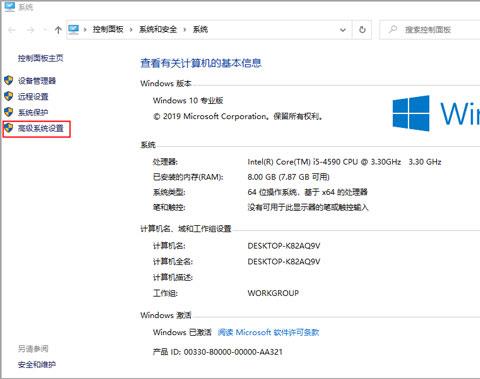
Task: Click the 处理器 label
Action: [x=165, y=162]
